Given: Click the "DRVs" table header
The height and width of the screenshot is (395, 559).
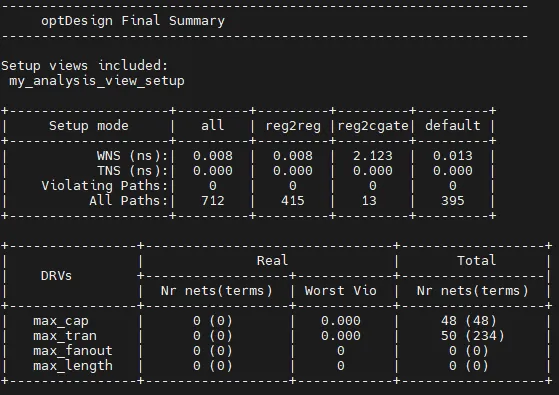Looking at the screenshot, I should click(56, 276).
